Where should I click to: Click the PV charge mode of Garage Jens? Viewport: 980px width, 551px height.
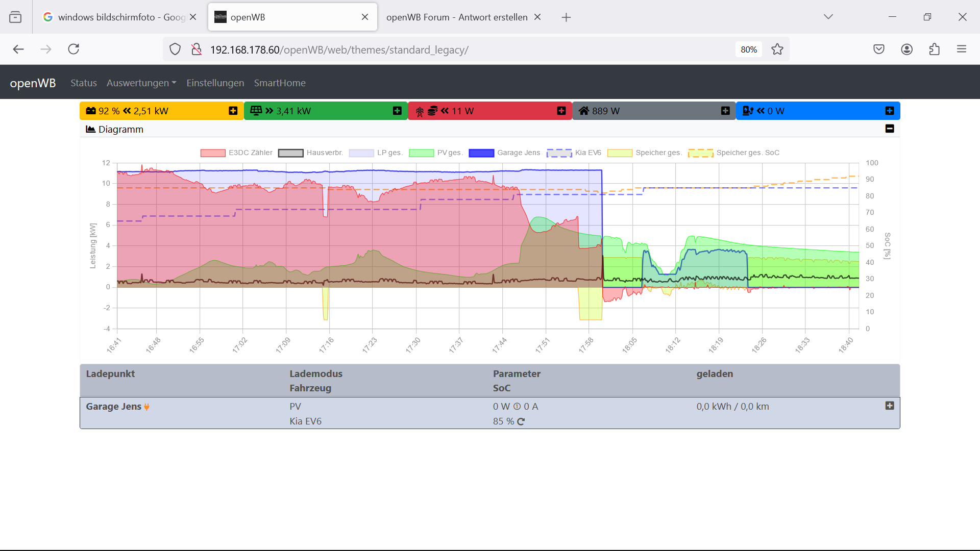[295, 407]
